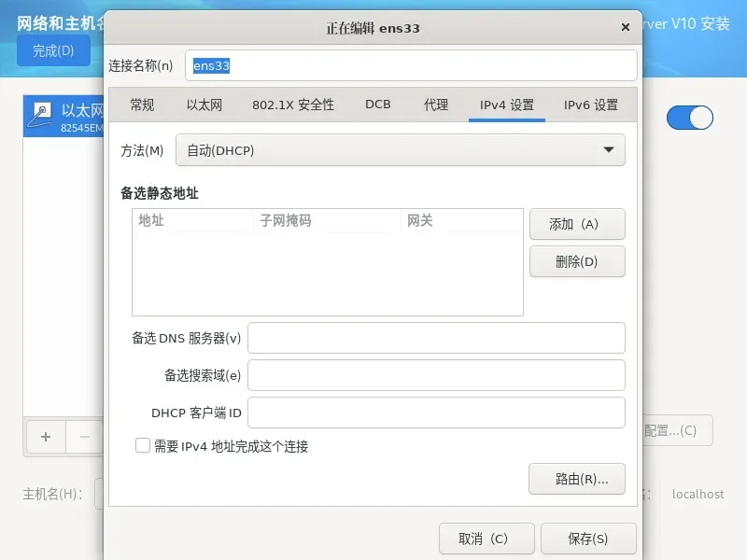This screenshot has height=560, width=747.
Task: Click Add (添加) static address button
Action: click(576, 224)
